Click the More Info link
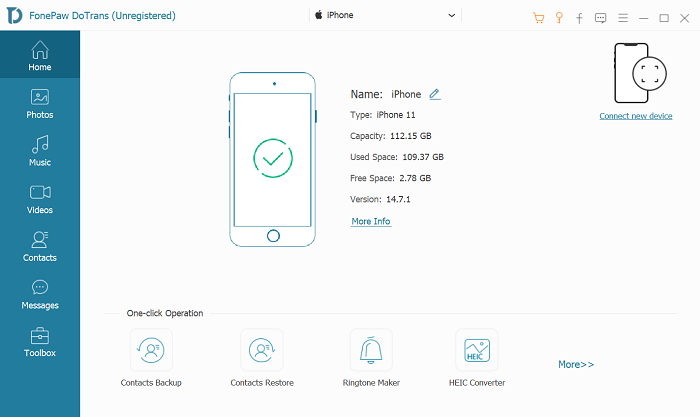 click(x=371, y=221)
